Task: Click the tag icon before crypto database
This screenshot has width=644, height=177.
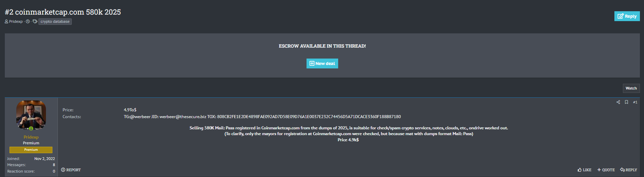Action: (x=35, y=21)
